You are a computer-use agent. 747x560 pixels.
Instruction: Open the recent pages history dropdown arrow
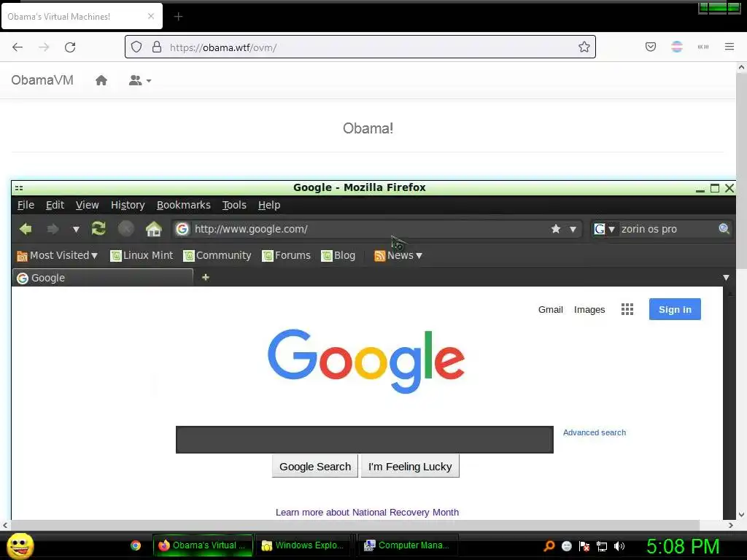pos(76,230)
